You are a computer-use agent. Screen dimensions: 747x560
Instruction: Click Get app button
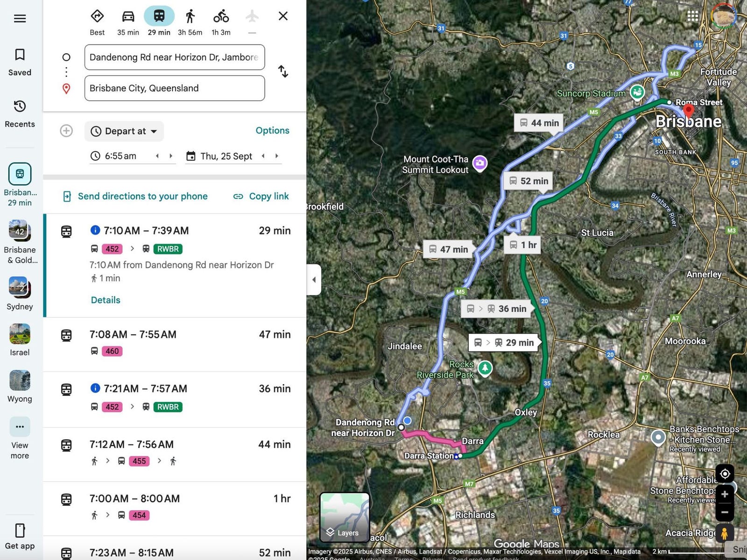coord(20,537)
